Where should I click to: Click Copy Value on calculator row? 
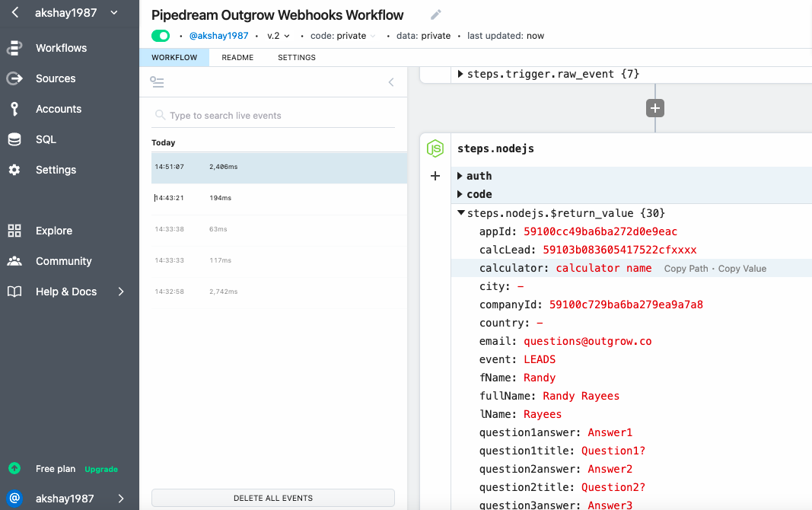point(742,269)
